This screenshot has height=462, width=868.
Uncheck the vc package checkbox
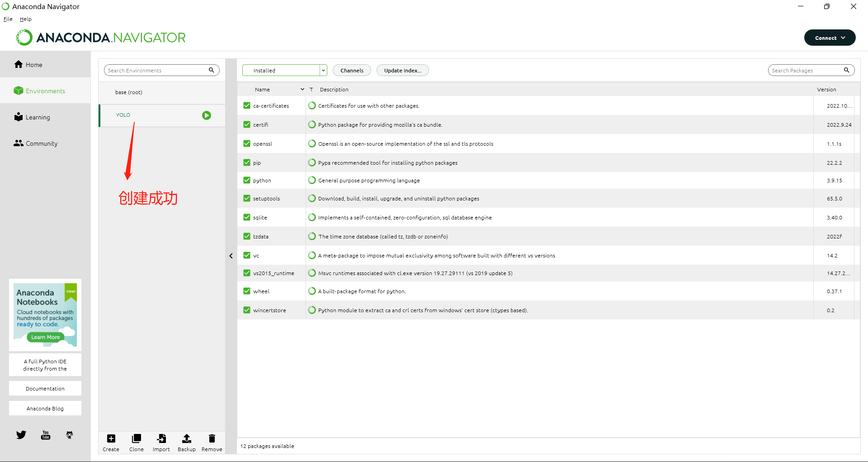tap(247, 255)
